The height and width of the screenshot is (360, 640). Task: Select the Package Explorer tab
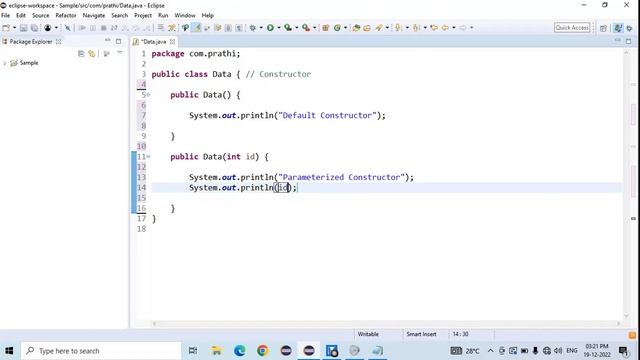point(31,42)
